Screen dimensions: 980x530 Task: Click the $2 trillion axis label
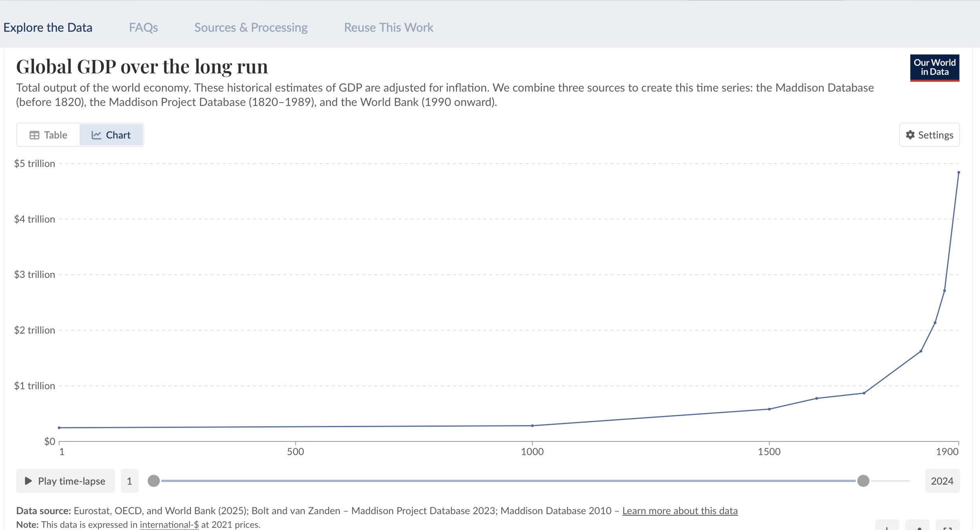point(34,330)
